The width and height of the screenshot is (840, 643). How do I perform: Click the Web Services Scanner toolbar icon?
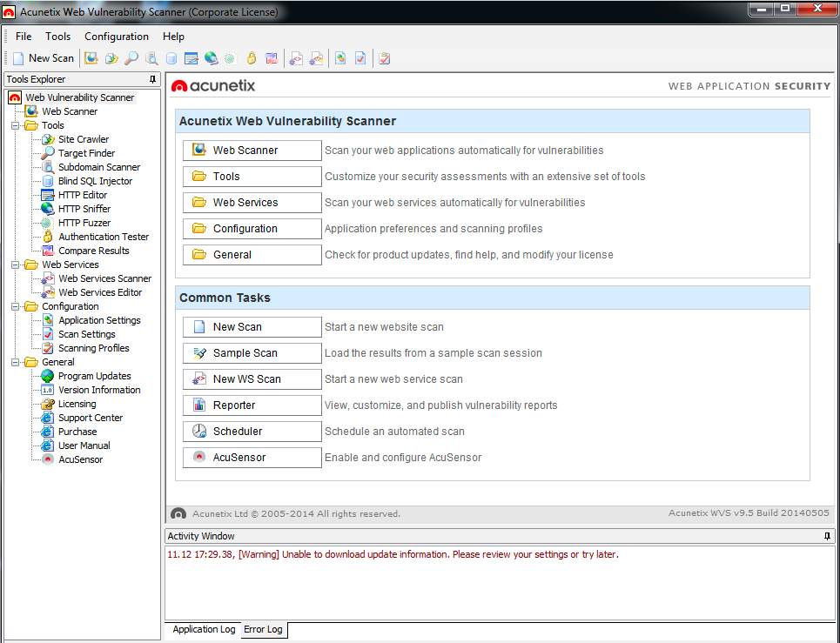296,58
